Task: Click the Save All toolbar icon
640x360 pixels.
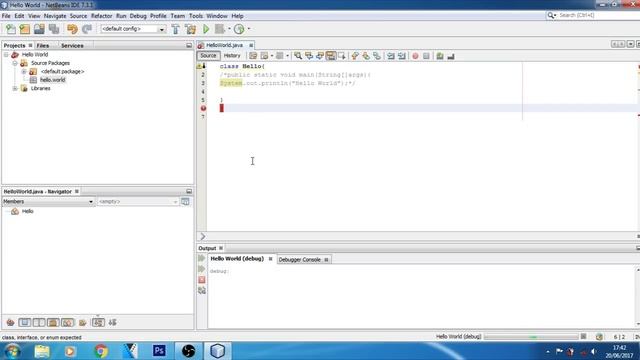Action: 54,29
